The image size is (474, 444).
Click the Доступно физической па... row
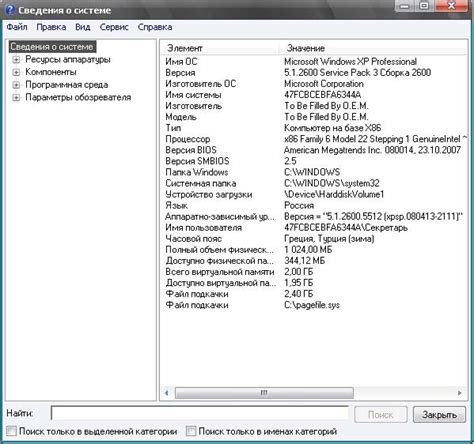tap(314, 261)
